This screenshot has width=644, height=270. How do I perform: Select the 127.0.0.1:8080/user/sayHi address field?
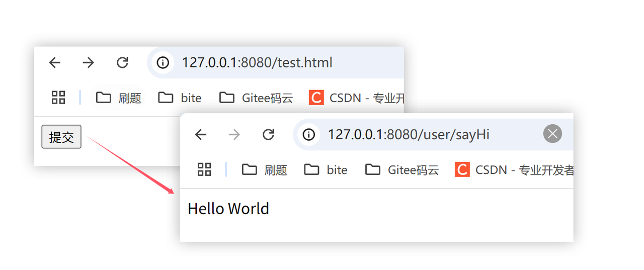[x=433, y=134]
